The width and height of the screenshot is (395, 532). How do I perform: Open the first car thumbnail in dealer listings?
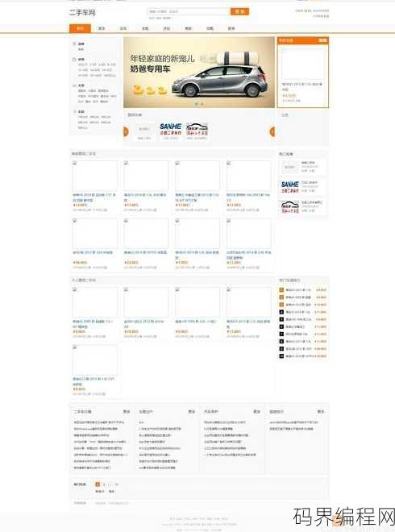coord(94,176)
